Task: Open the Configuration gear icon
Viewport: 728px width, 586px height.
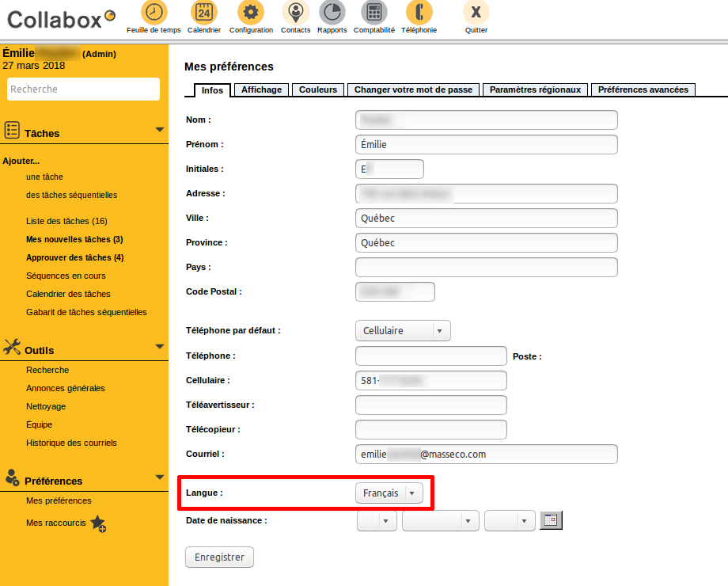Action: 251,13
